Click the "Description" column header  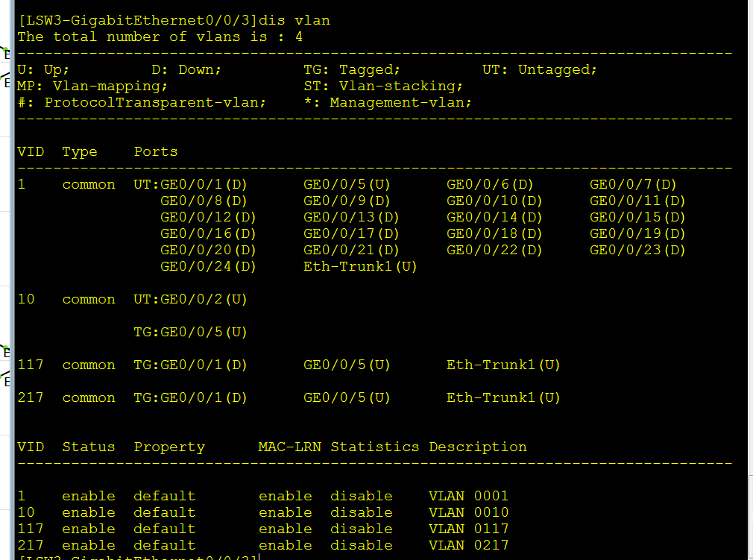(x=478, y=447)
